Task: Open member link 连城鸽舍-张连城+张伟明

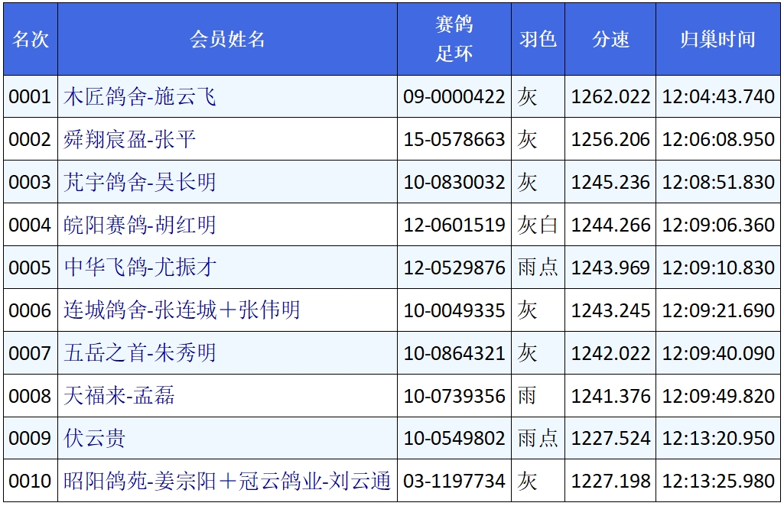Action: (181, 310)
